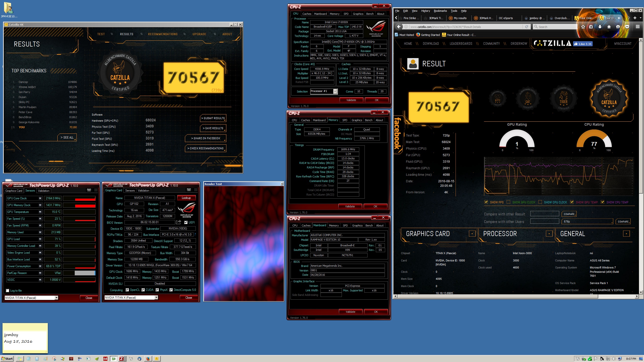Toggle the PhysX checkbox in GPU-Z
This screenshot has width=644, height=362.
pyautogui.click(x=157, y=290)
